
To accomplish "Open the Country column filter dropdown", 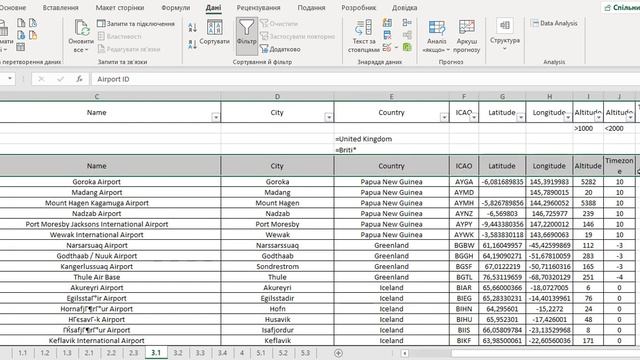I will 444,118.
